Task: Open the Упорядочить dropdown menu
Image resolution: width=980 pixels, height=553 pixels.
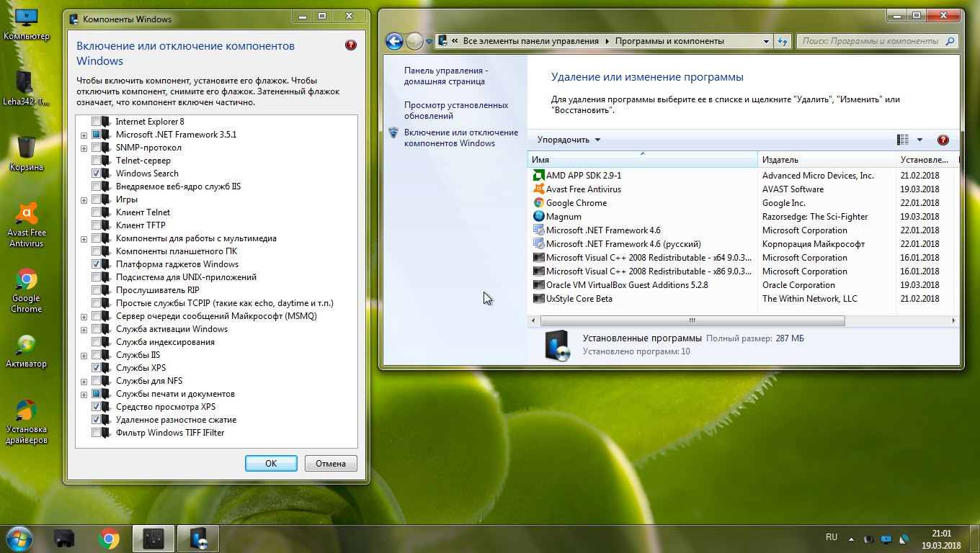Action: tap(569, 140)
